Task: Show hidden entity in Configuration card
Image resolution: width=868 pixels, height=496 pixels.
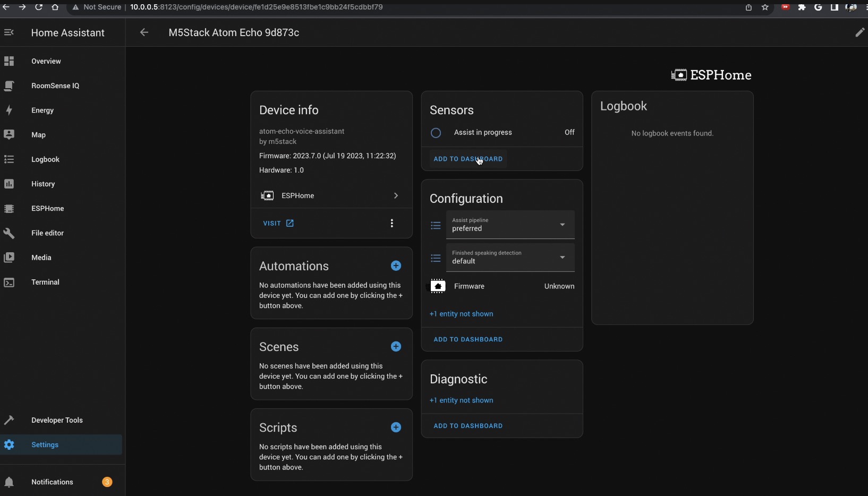Action: tap(461, 314)
